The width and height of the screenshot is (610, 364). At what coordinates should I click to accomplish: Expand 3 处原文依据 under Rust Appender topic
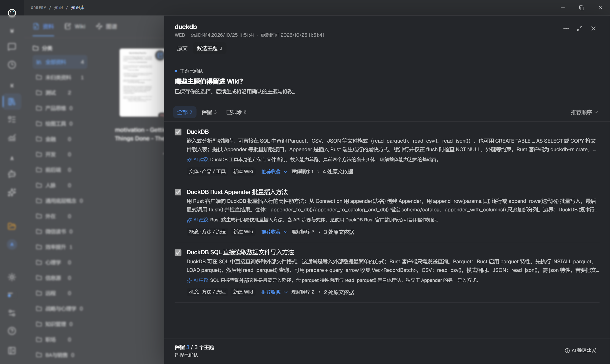336,232
